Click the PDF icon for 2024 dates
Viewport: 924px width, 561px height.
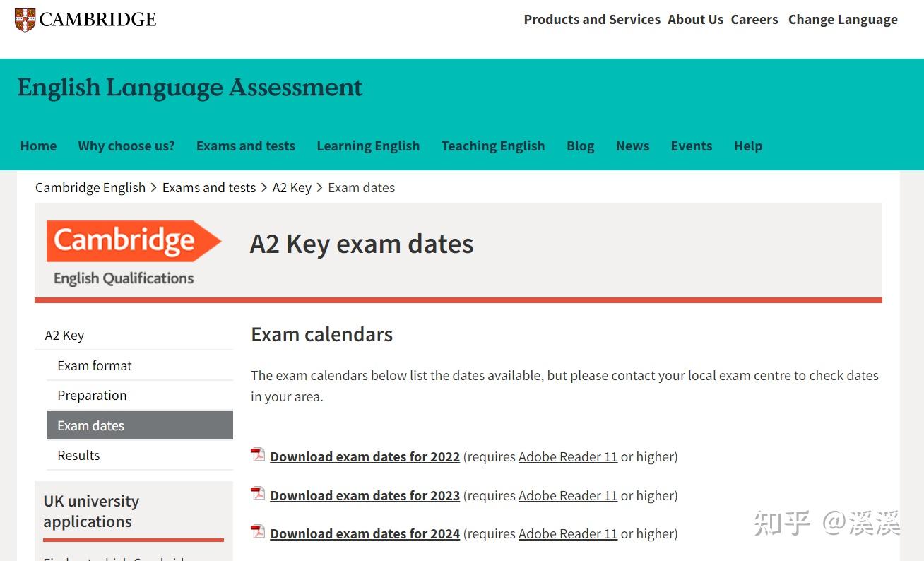258,532
